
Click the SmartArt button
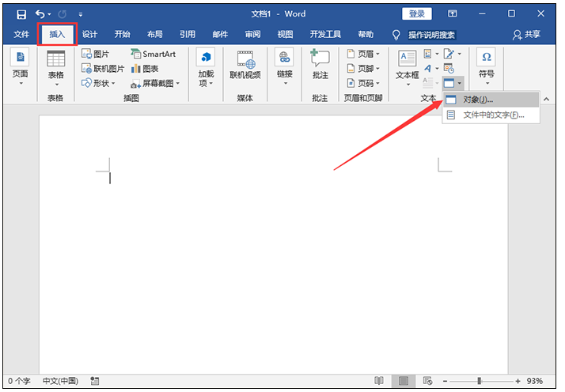click(x=154, y=54)
